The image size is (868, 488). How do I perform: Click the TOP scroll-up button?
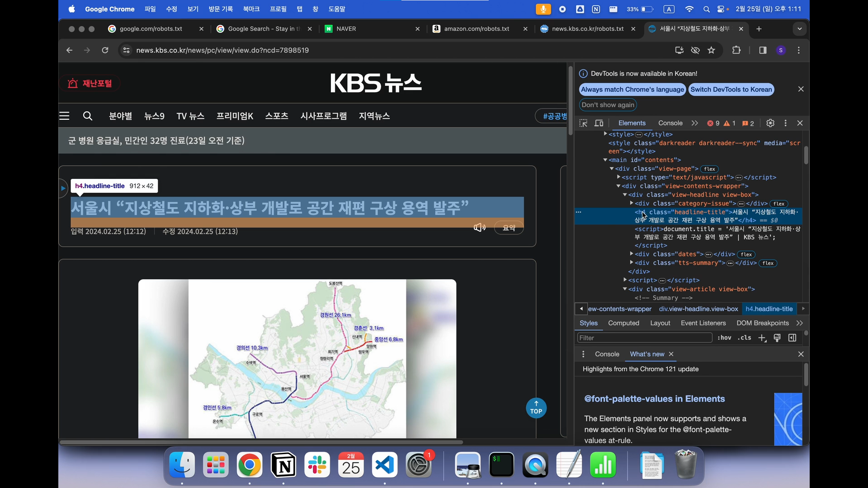point(536,408)
